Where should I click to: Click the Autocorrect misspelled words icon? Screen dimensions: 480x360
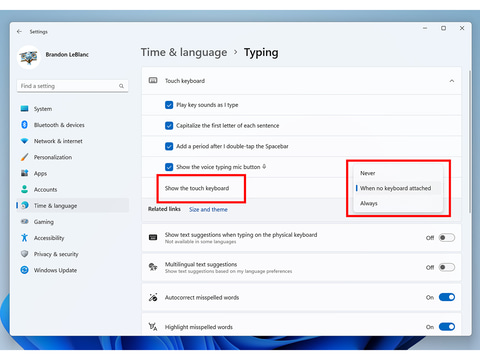(153, 297)
